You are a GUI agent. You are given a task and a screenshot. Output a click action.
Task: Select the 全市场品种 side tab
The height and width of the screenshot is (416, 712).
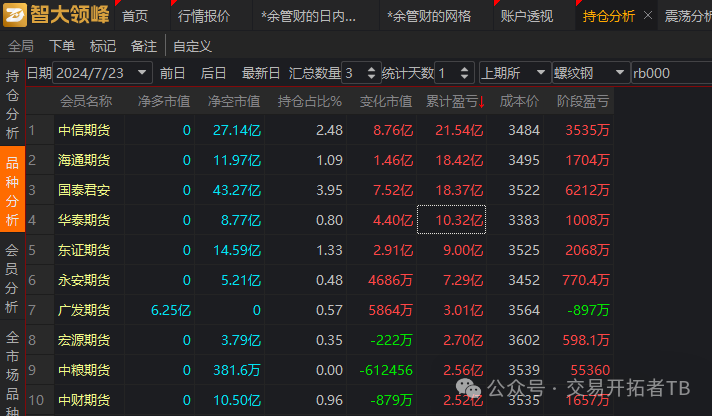click(12, 370)
